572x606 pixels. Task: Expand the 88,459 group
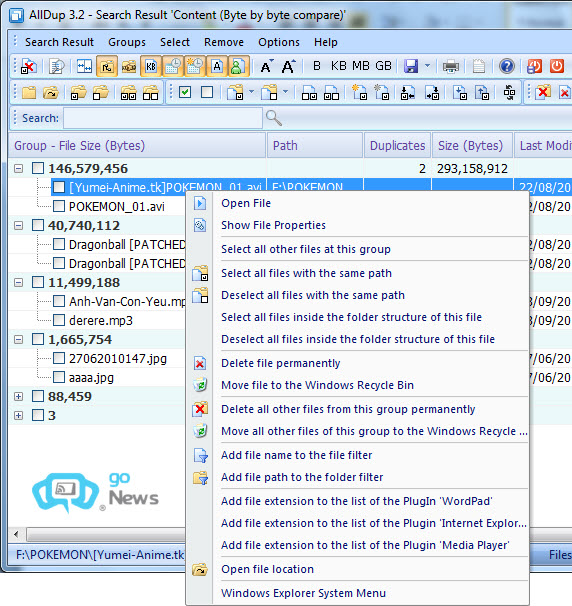pyautogui.click(x=18, y=396)
